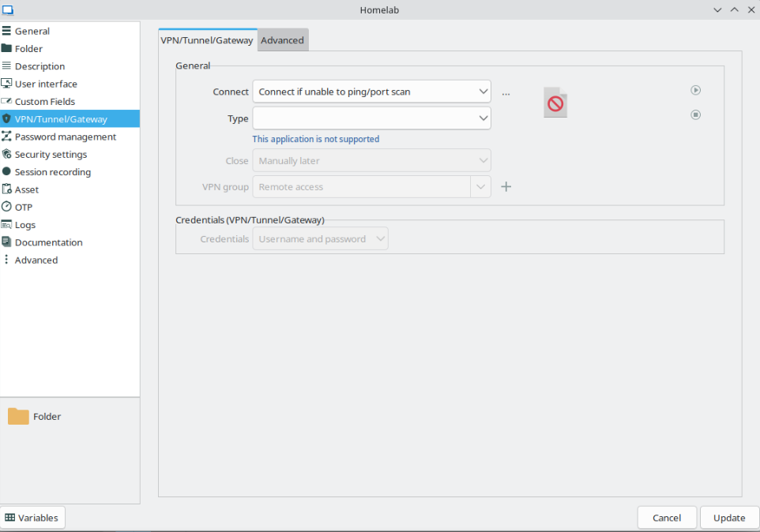Open the Documentation section
Viewport: 760px width, 532px height.
(70, 242)
